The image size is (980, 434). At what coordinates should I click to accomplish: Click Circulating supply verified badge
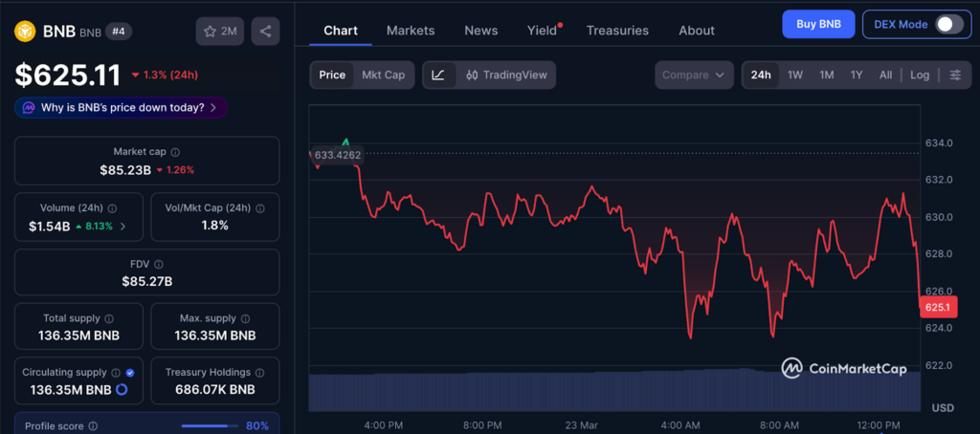pos(130,372)
